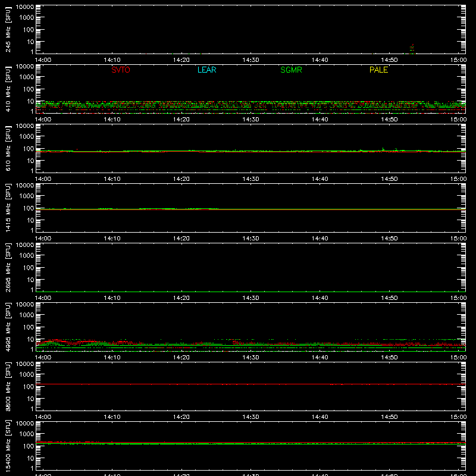Image resolution: width=476 pixels, height=476 pixels.
Task: Select the 4995 MHz [SFU] axis title
Action: tap(8, 327)
